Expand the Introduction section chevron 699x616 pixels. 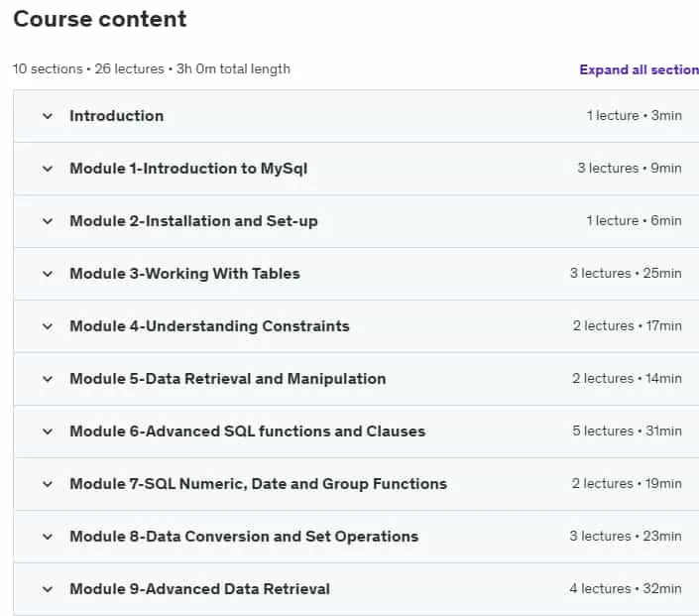[x=48, y=116]
